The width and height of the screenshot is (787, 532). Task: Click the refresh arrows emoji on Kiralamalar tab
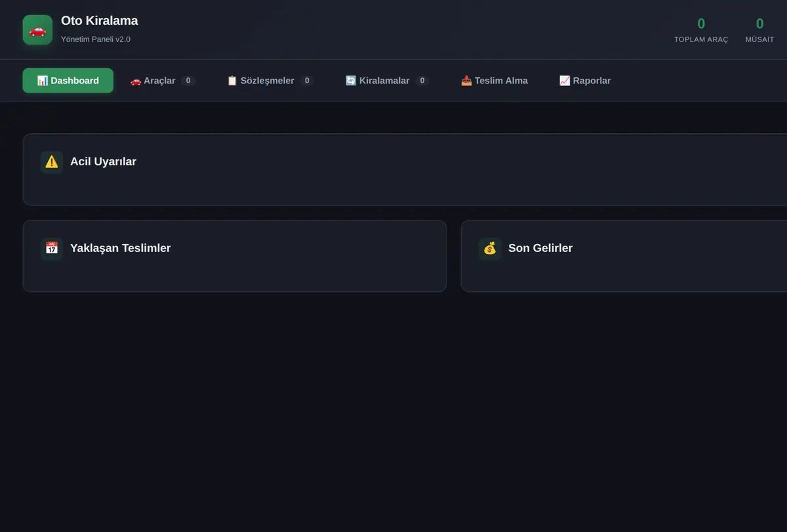[351, 81]
